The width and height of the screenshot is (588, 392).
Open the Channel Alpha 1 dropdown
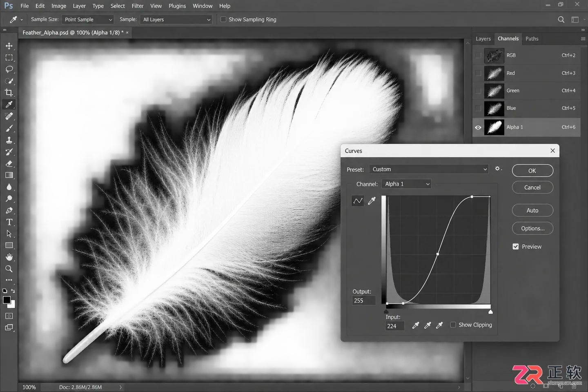(x=406, y=184)
